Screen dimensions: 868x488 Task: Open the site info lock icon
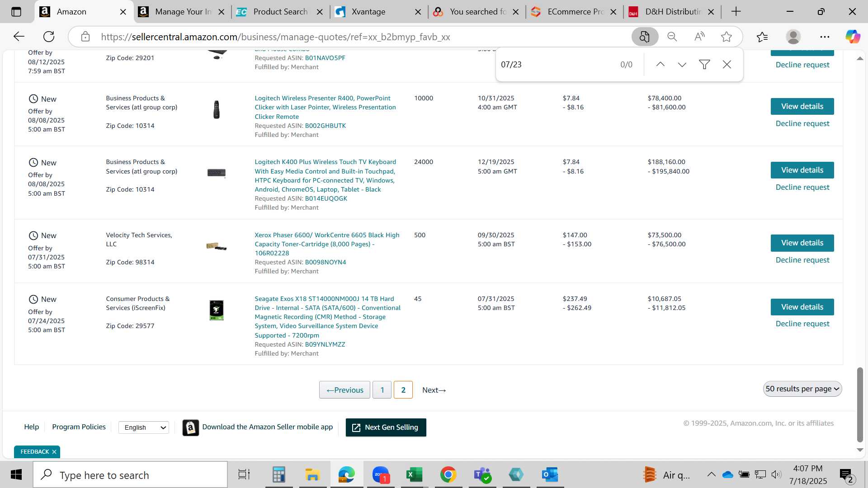tap(85, 37)
